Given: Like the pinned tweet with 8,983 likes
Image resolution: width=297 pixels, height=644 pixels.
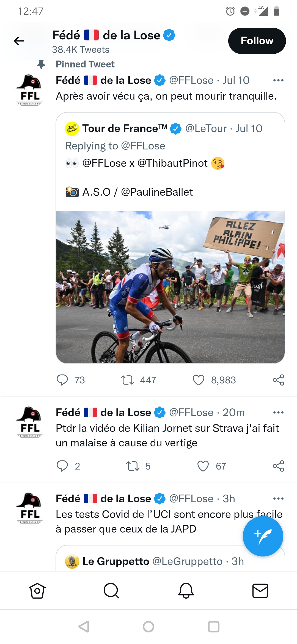Looking at the screenshot, I should [199, 380].
